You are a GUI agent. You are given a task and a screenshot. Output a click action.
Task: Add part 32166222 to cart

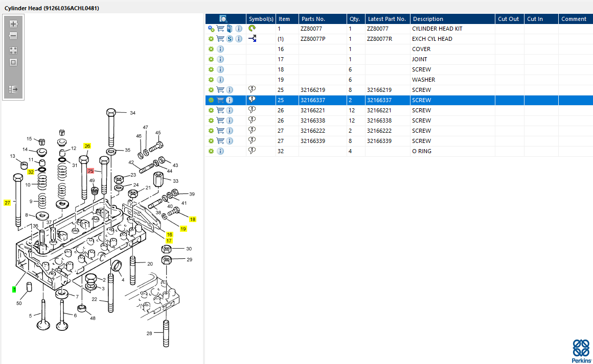point(220,131)
